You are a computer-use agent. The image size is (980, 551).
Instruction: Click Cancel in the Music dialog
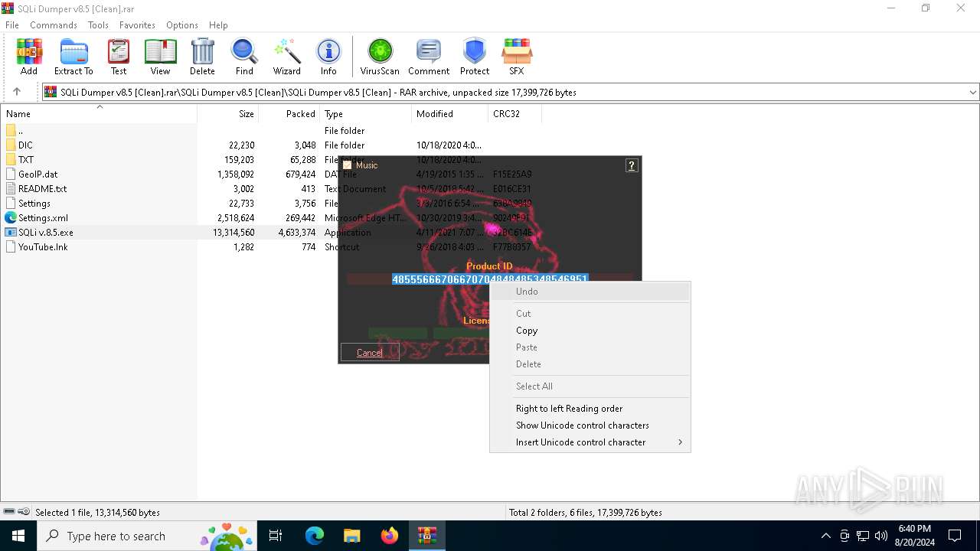tap(370, 353)
